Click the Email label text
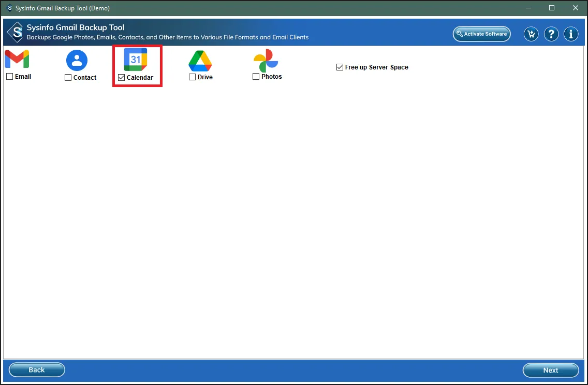Image resolution: width=588 pixels, height=385 pixels. (23, 77)
